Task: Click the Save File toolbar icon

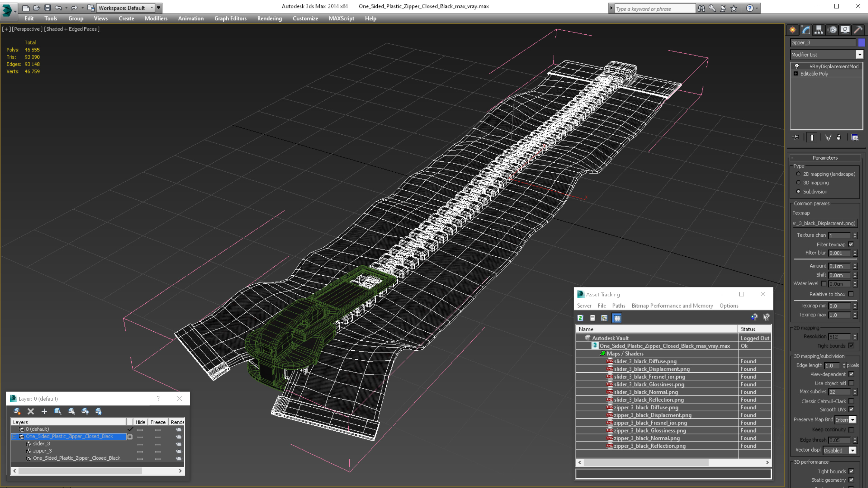Action: pyautogui.click(x=48, y=8)
